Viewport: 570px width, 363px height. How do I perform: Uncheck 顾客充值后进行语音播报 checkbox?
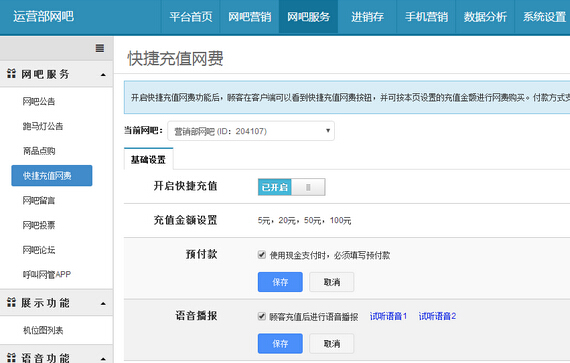[x=262, y=316]
